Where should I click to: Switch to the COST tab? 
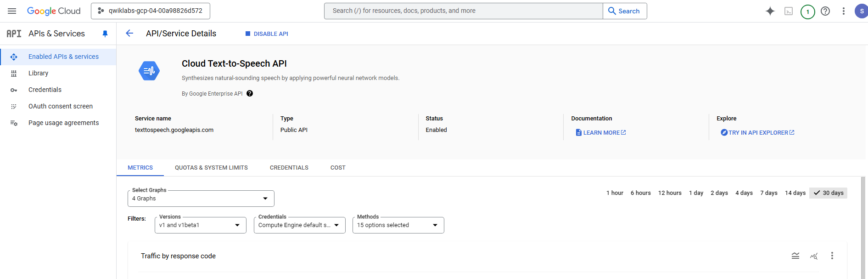[338, 168]
